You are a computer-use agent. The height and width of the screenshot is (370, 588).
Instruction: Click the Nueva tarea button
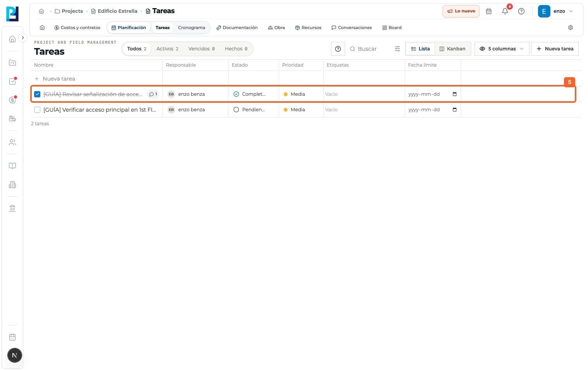pos(555,49)
